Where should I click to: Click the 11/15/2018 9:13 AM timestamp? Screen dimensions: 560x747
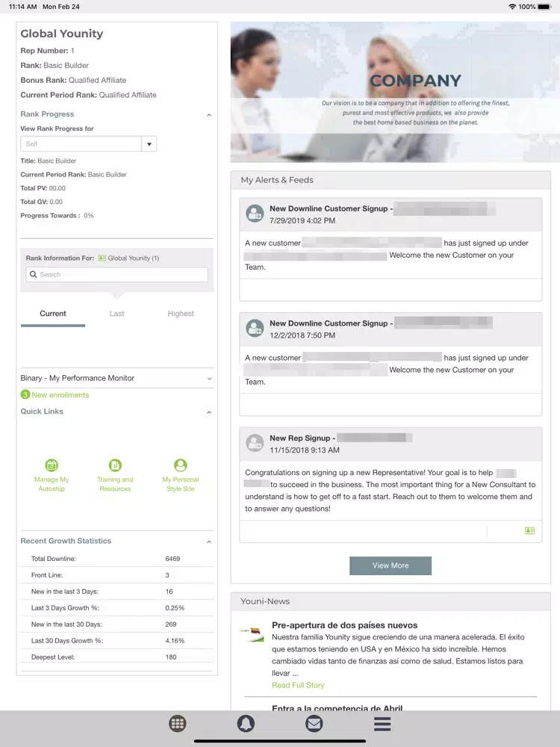pos(305,450)
